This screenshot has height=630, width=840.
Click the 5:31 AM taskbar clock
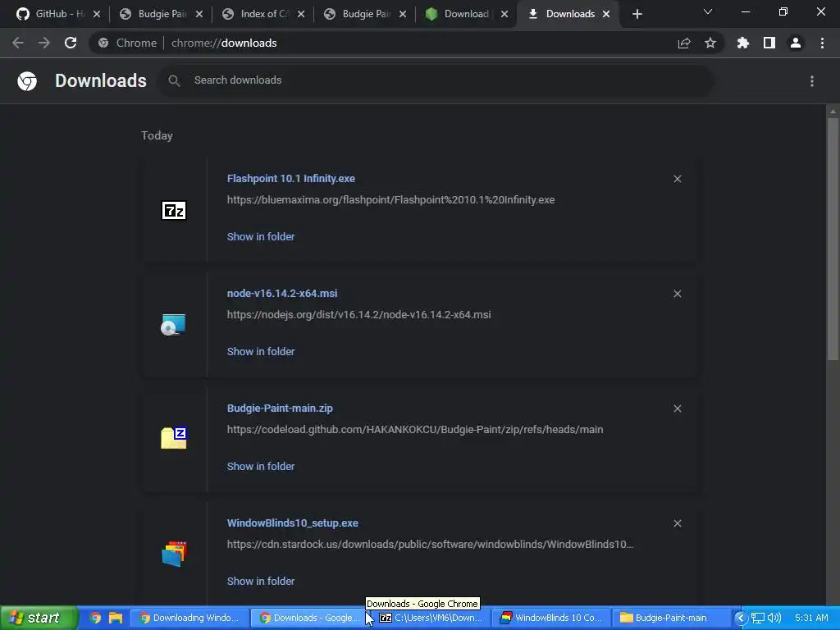[x=811, y=618]
